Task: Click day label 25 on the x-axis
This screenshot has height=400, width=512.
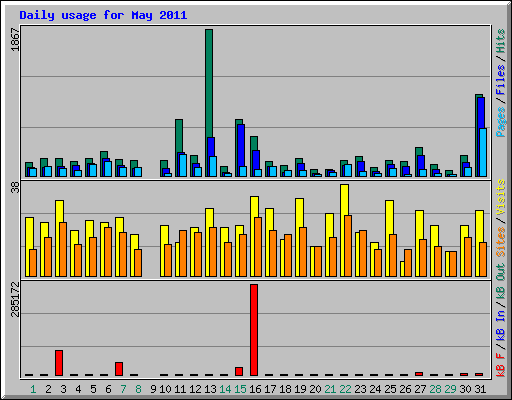Action: point(390,389)
